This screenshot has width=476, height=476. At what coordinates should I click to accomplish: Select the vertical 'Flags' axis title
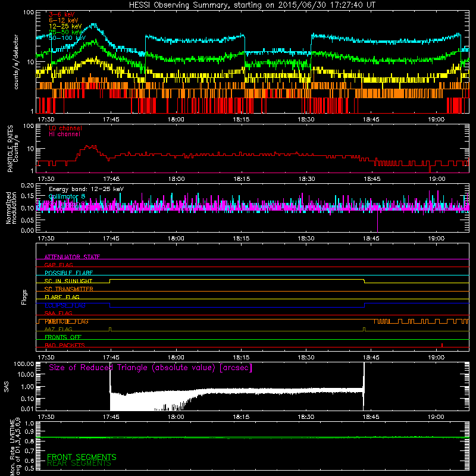coord(24,297)
